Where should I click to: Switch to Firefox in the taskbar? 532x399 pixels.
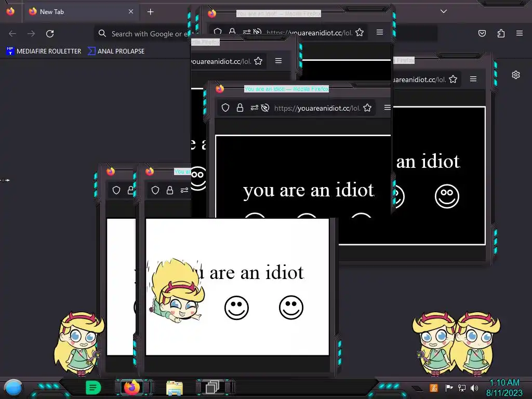[132, 388]
